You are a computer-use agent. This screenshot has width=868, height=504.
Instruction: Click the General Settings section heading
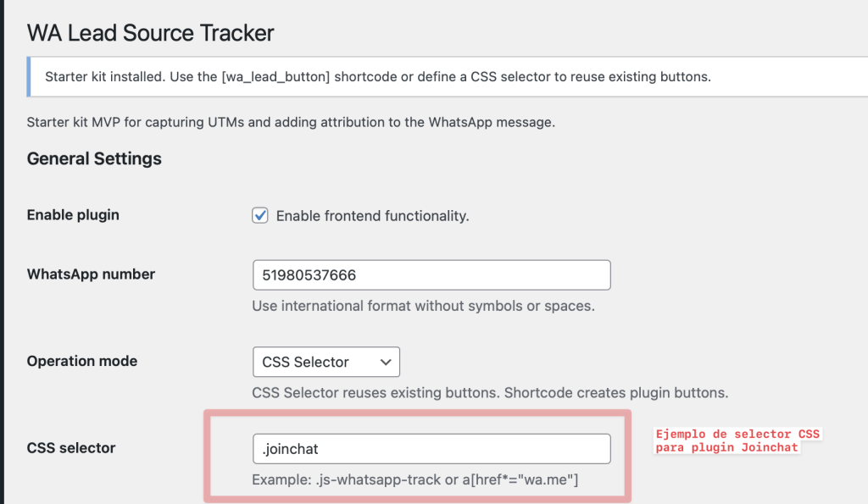coord(94,158)
